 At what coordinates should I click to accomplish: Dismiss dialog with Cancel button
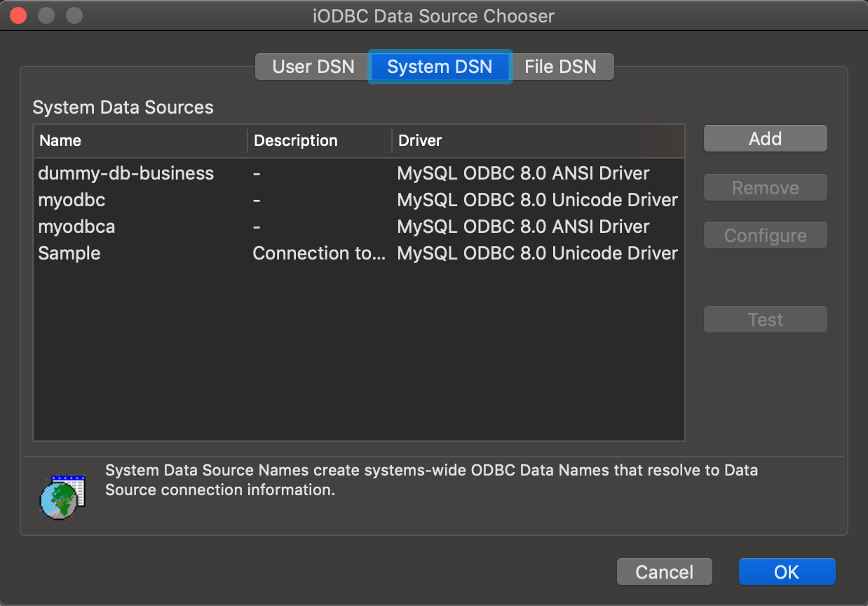click(x=665, y=572)
